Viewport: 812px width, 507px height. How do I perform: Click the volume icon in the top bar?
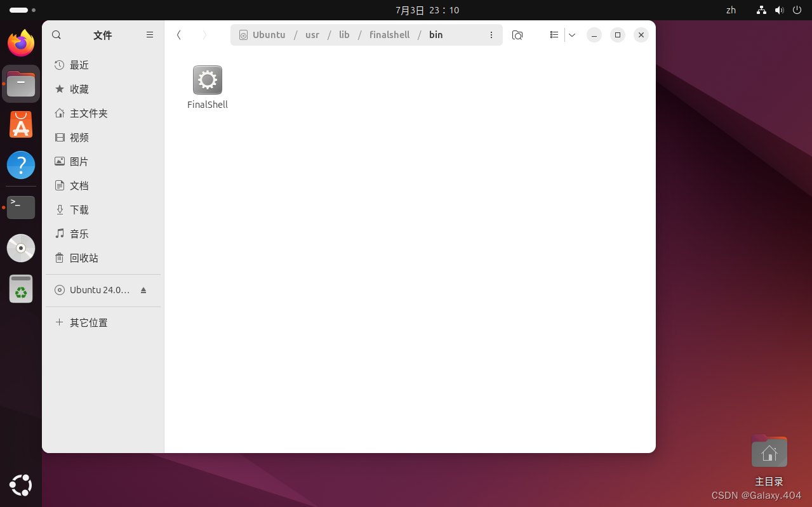click(779, 10)
